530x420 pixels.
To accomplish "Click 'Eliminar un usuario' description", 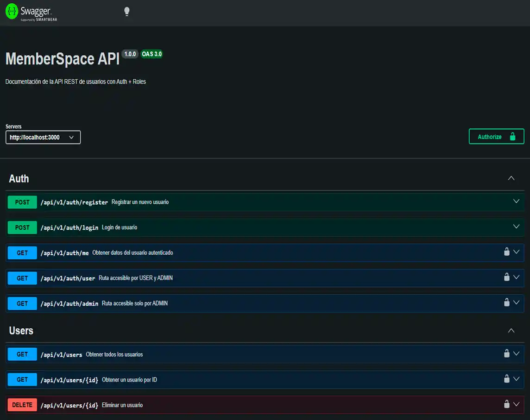I will (x=122, y=405).
